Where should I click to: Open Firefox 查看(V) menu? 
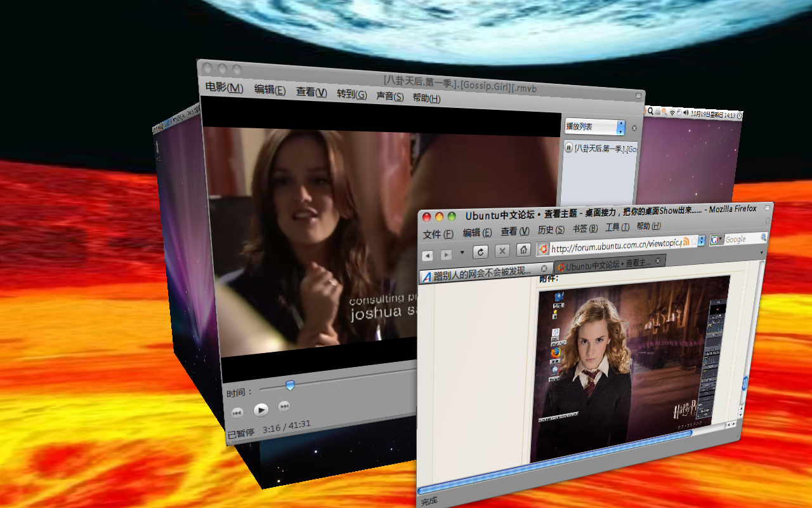(515, 231)
